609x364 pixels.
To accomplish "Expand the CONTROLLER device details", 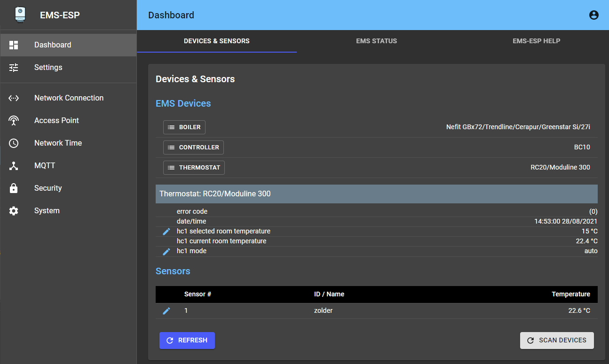I will pos(193,147).
